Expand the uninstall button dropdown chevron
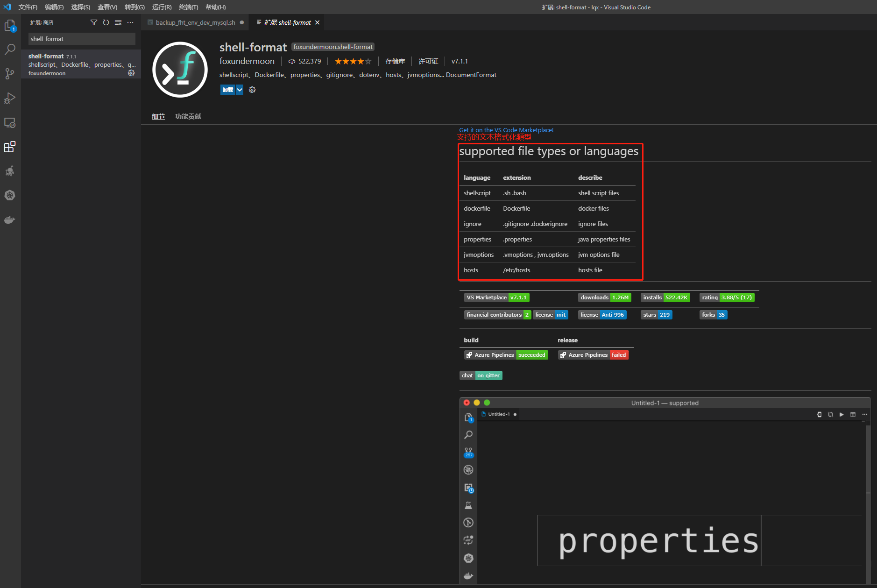Screen dimensions: 877x588 [240, 89]
